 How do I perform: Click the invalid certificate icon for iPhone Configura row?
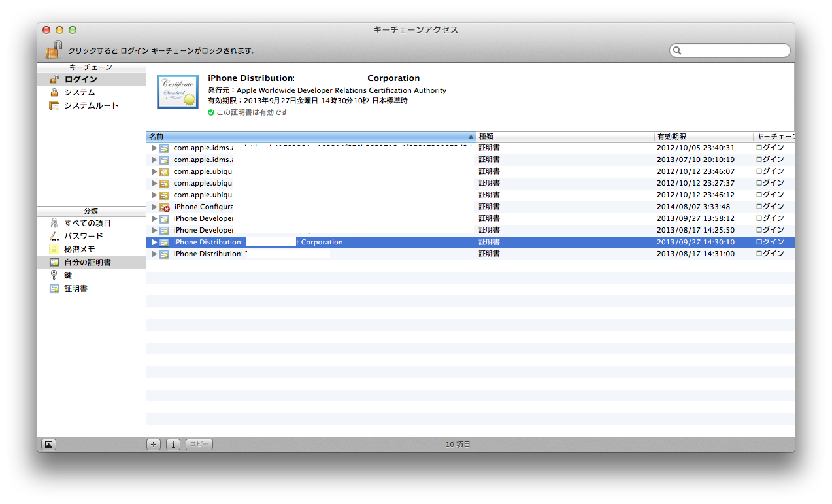pyautogui.click(x=165, y=207)
